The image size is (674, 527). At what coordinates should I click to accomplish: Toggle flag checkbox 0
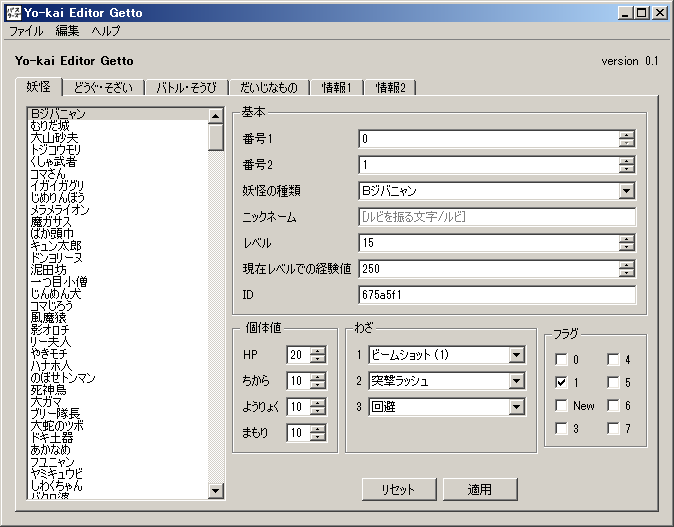(561, 359)
